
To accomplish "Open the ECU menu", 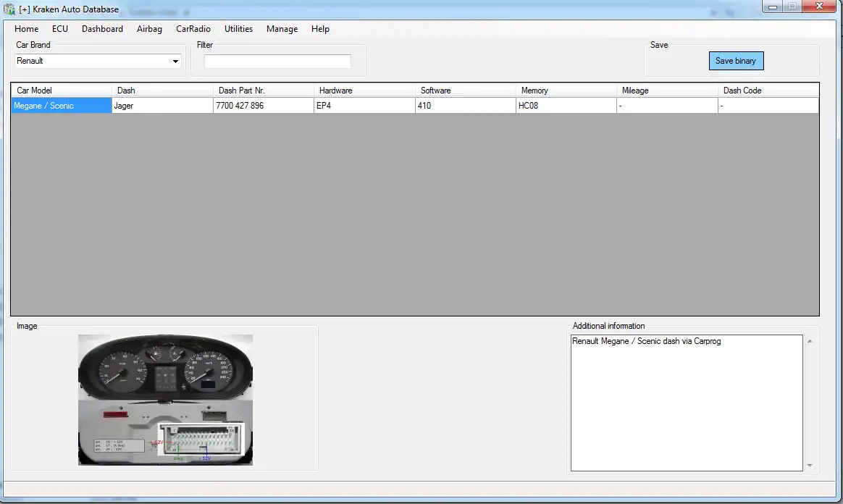I will coord(59,29).
